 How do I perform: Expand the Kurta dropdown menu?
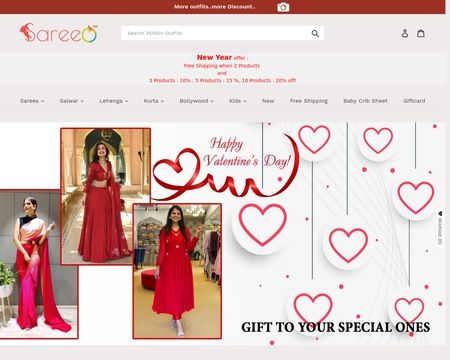pos(154,101)
